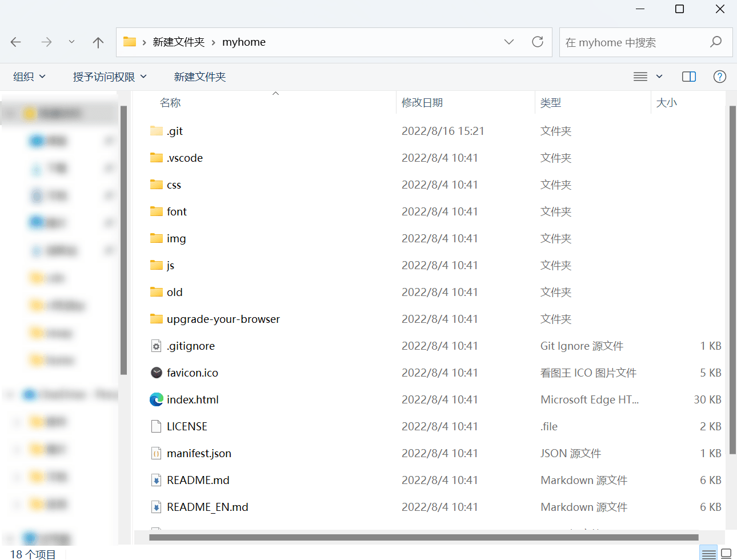
Task: Click the .git folder icon
Action: tap(156, 131)
